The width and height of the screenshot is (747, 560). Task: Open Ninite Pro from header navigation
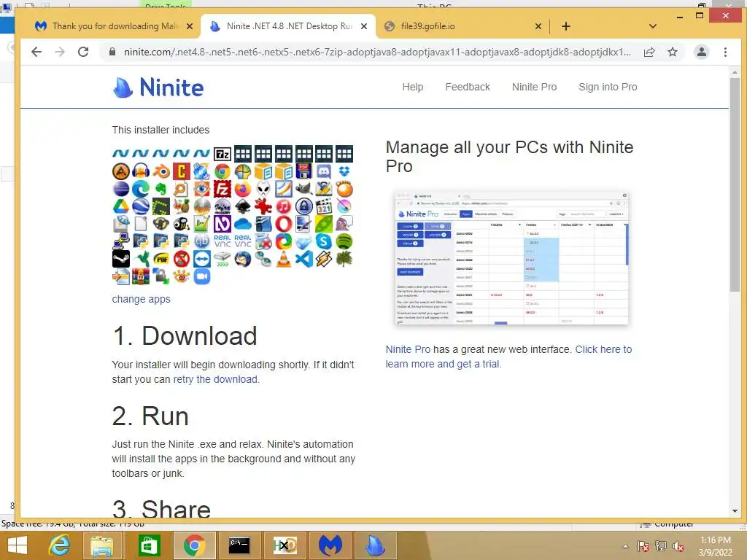[534, 87]
